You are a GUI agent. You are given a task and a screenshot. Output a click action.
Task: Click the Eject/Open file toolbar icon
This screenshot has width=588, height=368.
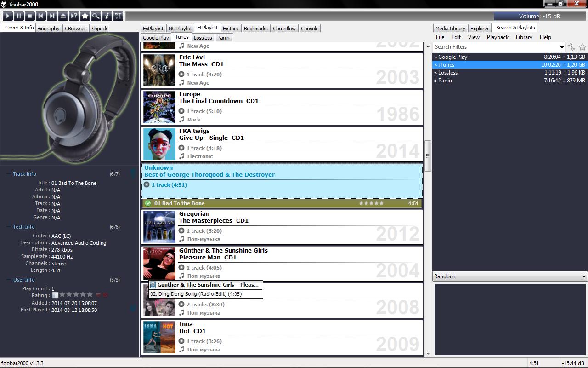click(x=63, y=16)
